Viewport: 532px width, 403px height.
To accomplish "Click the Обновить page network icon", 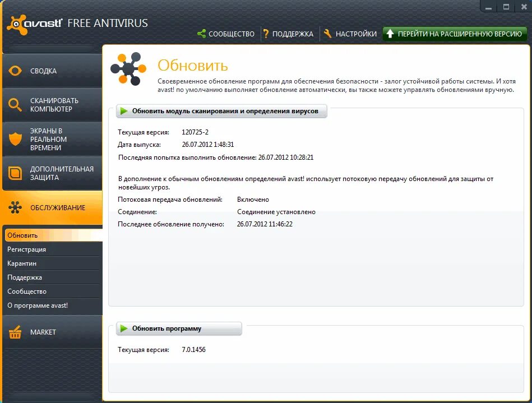I will click(x=128, y=69).
